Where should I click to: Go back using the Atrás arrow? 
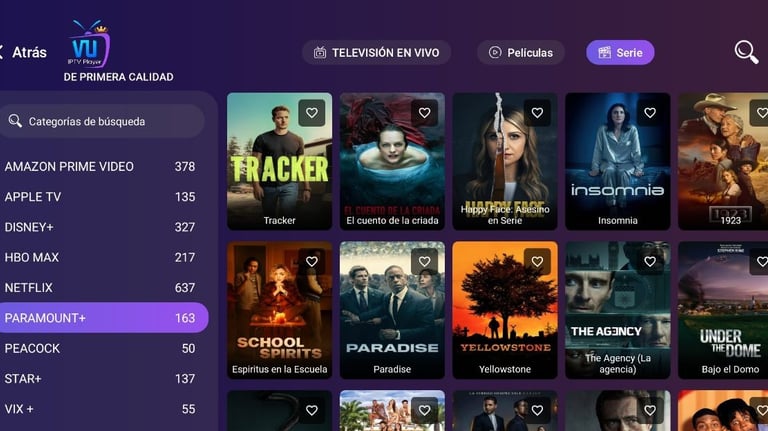click(x=23, y=52)
